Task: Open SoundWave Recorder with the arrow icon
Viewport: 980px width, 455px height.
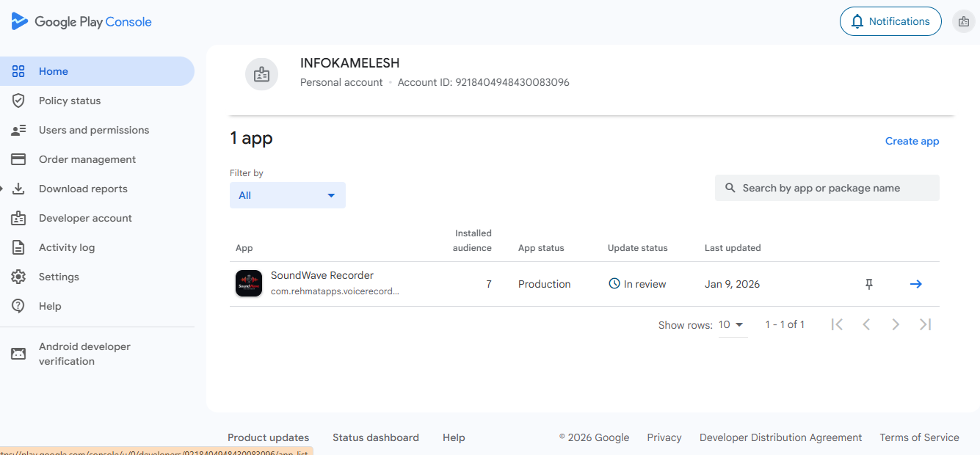Action: [915, 284]
